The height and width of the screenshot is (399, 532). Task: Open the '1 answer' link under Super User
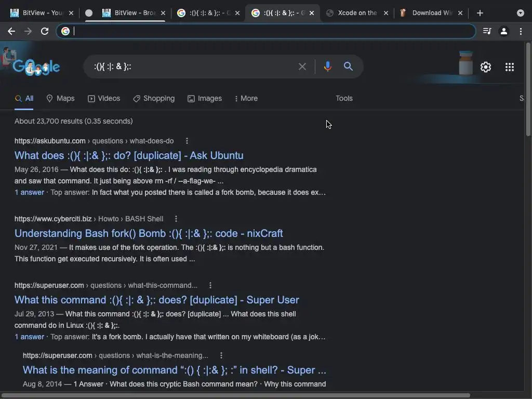click(29, 337)
